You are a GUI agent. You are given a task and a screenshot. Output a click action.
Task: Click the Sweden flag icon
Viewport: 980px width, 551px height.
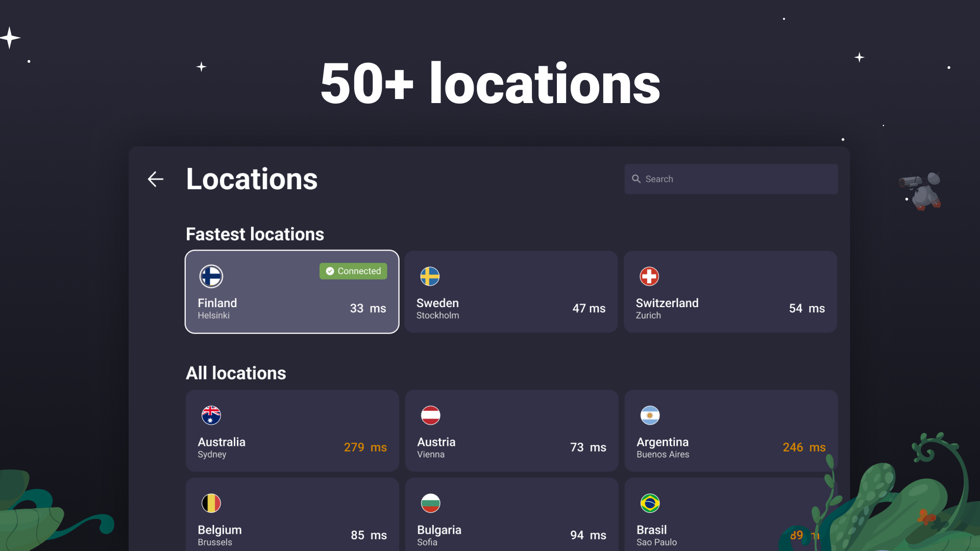coord(430,276)
